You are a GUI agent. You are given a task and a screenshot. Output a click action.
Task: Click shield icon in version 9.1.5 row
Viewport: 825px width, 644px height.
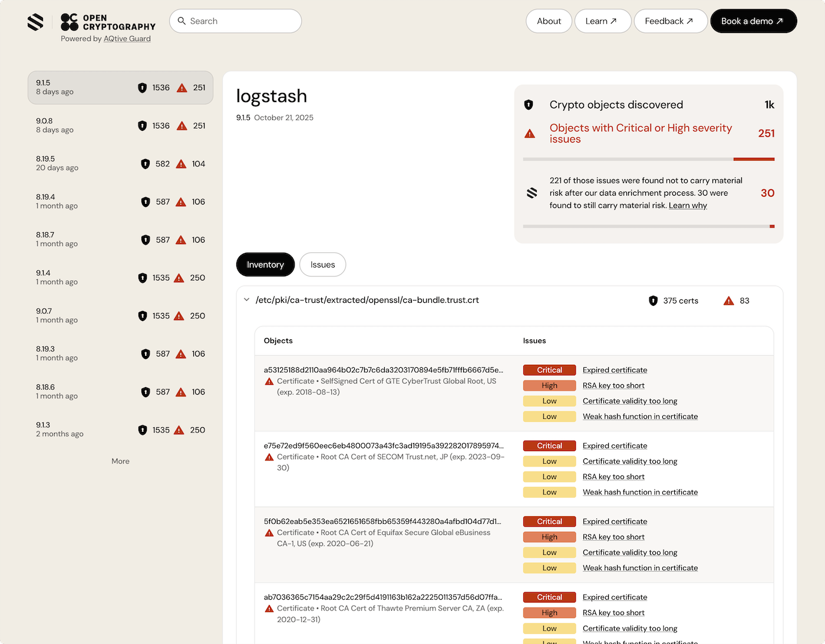click(142, 88)
